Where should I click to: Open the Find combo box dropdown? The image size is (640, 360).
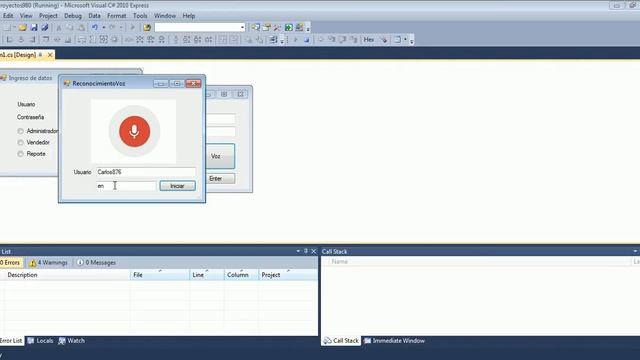pyautogui.click(x=242, y=27)
